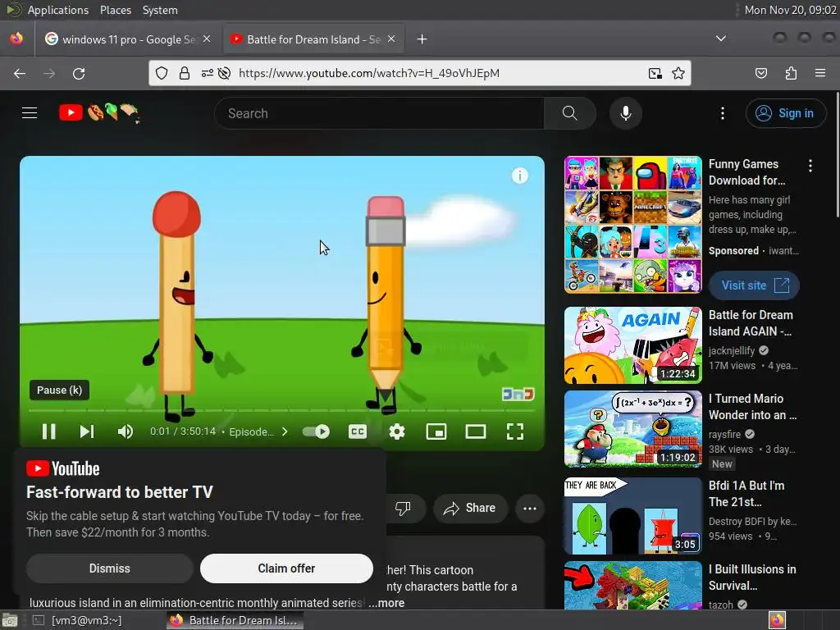840x630 pixels.
Task: Click the YouTube Search field
Action: (379, 113)
